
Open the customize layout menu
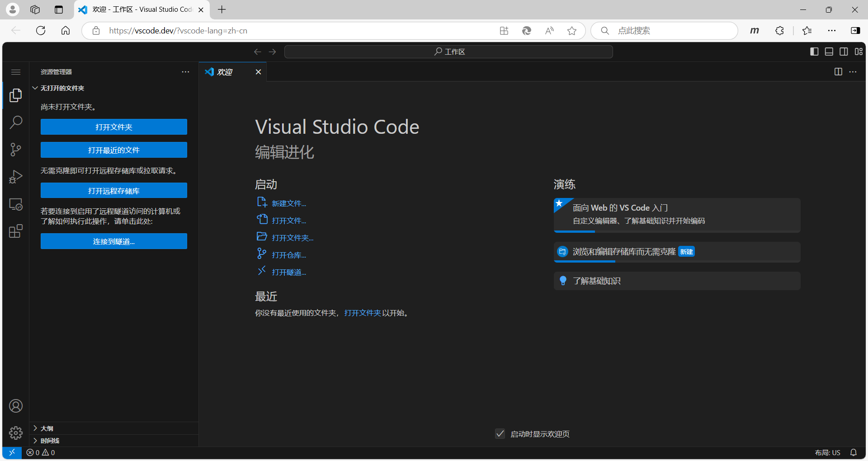point(859,52)
